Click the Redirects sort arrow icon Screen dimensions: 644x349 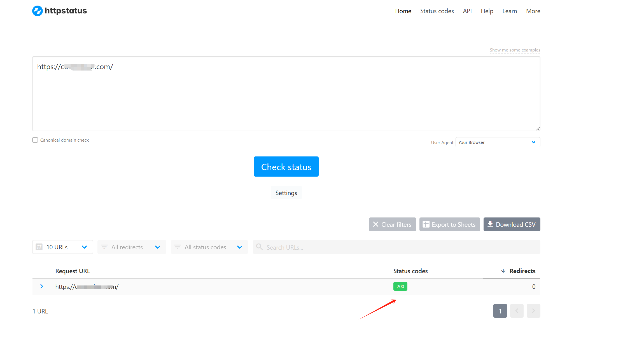tap(503, 271)
